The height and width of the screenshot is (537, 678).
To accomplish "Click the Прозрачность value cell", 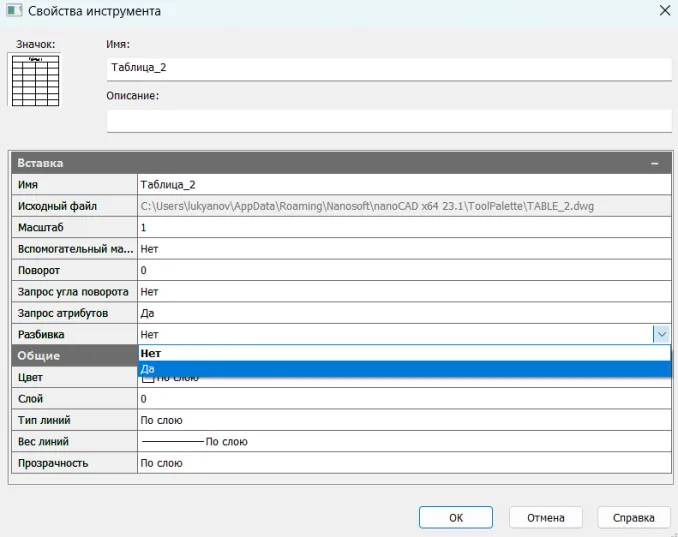I will point(403,463).
